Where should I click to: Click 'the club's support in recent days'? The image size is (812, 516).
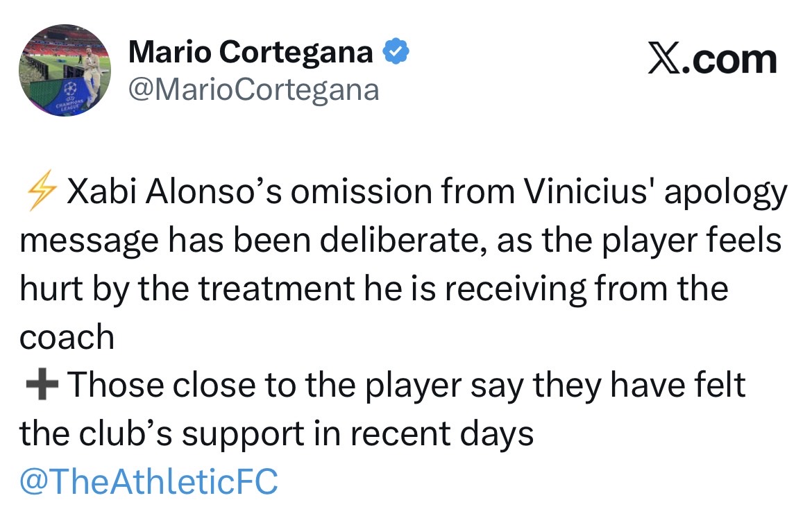pos(276,434)
